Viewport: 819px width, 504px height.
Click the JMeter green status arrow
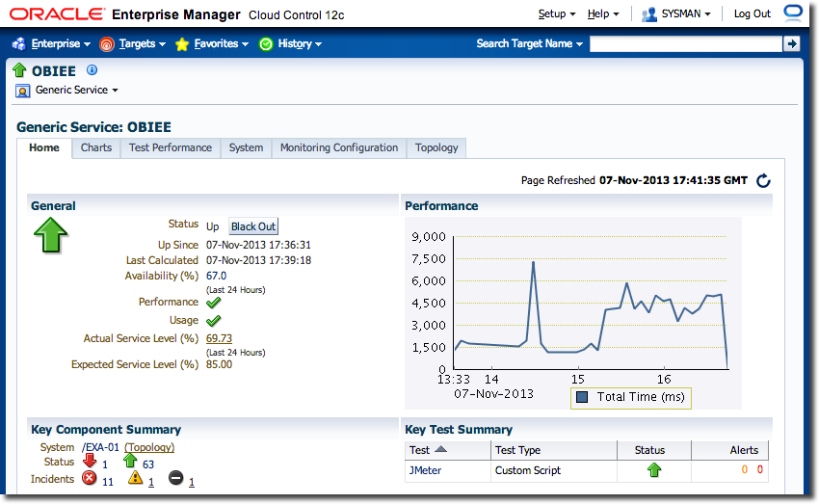point(654,470)
